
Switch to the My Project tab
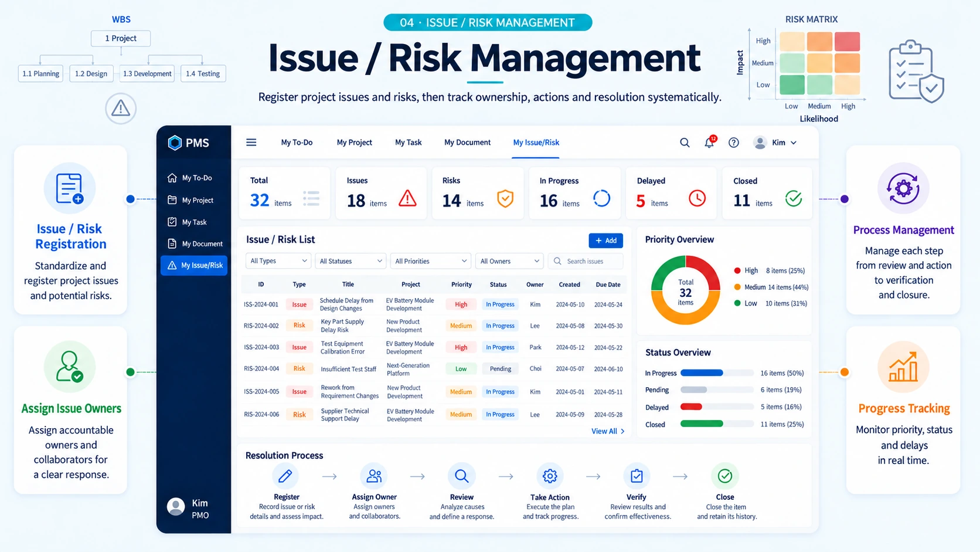coord(355,143)
